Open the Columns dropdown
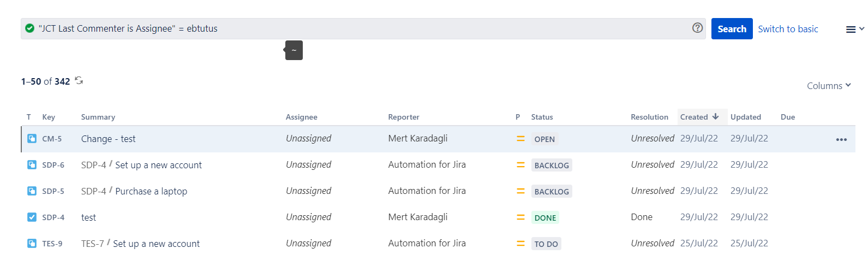868x260 pixels. pos(829,86)
